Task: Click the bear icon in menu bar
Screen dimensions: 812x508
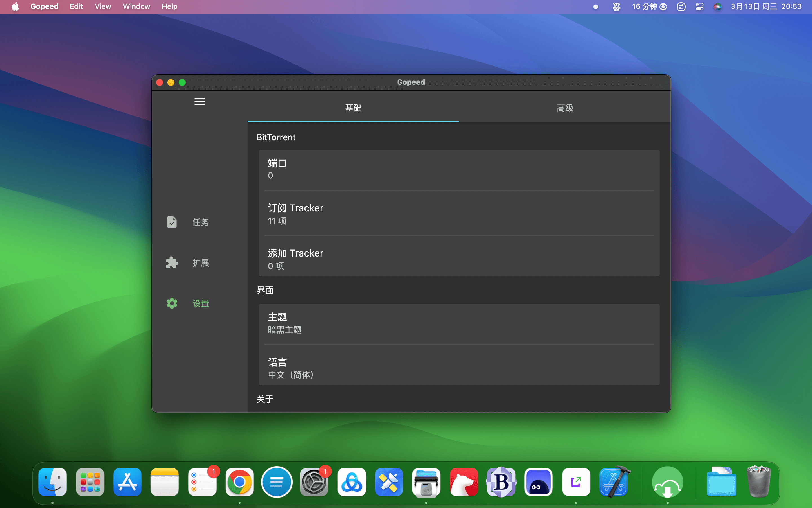Action: 616,6
